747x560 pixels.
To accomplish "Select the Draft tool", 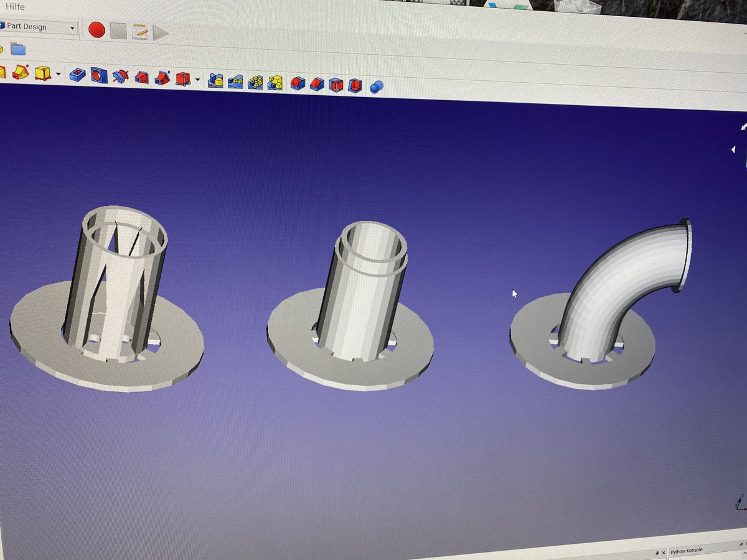I will [x=336, y=85].
